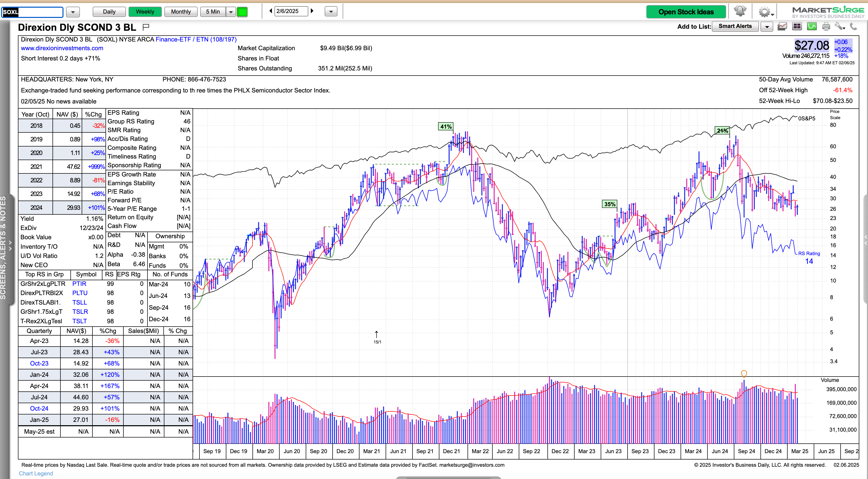Click the chart view line-graph icon
This screenshot has width=868, height=479.
coord(782,26)
